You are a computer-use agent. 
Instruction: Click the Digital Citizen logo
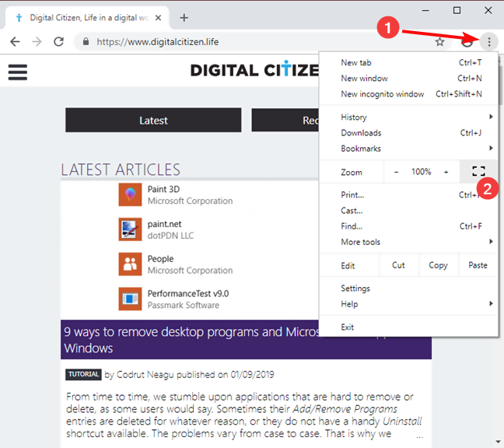tap(255, 70)
